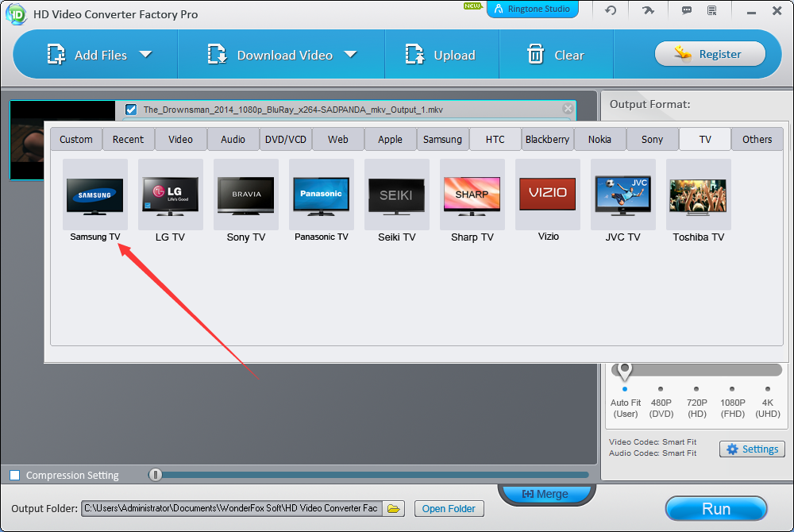This screenshot has width=794, height=532.
Task: Open the Web format tab
Action: pyautogui.click(x=337, y=139)
